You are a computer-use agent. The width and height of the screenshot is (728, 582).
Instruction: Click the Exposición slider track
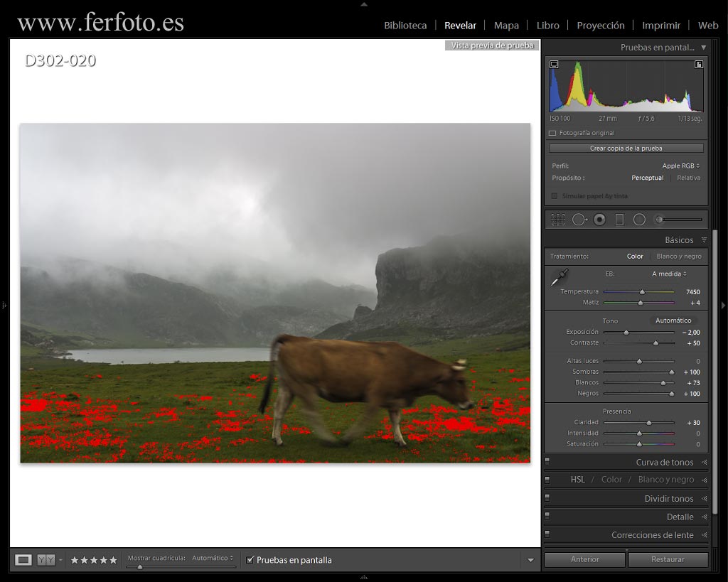point(638,333)
